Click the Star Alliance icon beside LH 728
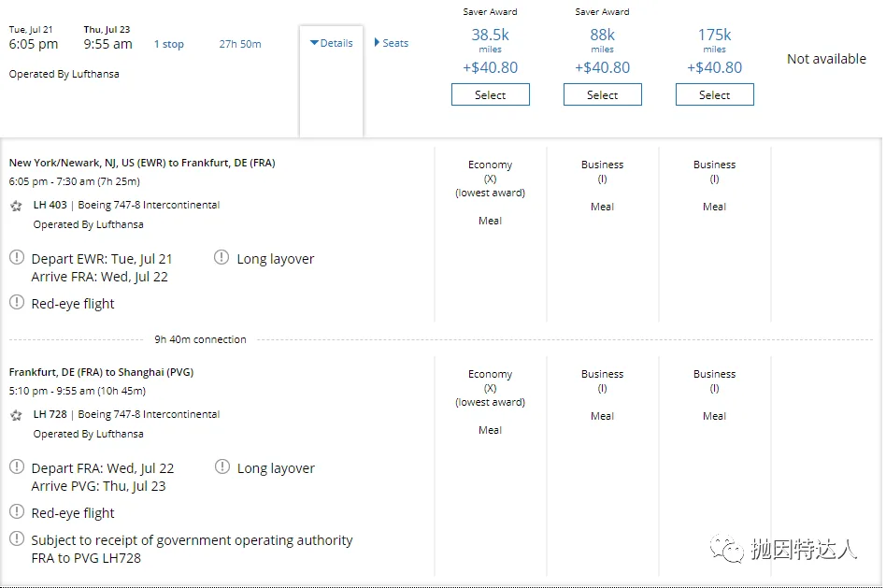Image resolution: width=886 pixels, height=588 pixels. [16, 415]
